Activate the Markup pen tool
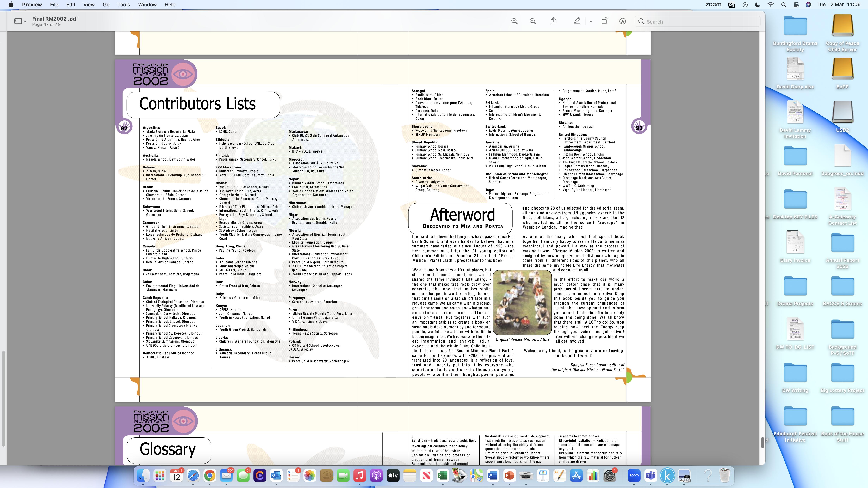This screenshot has height=488, width=868. (x=577, y=21)
